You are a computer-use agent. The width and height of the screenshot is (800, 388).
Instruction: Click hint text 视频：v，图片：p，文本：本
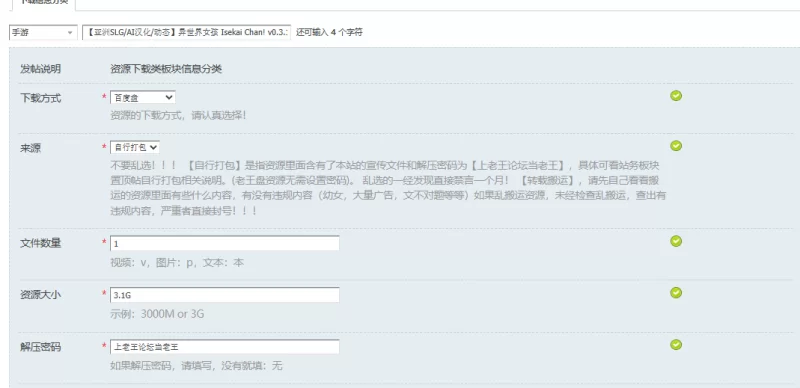(x=177, y=262)
